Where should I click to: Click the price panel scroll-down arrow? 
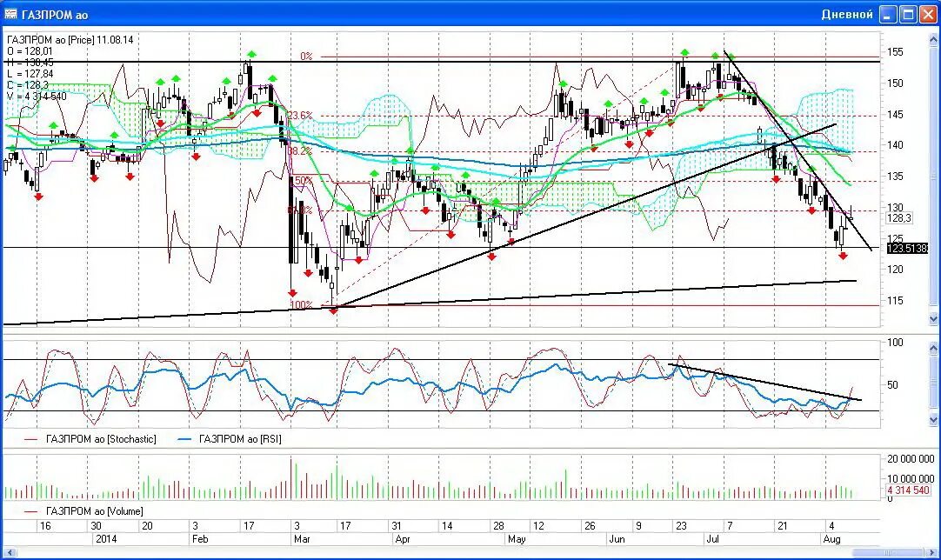click(933, 319)
